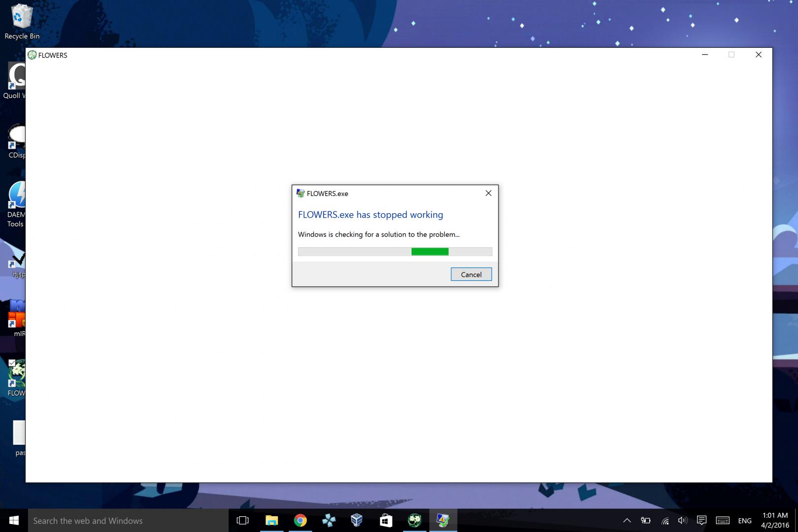Select the FLOWERS desktop shortcut
The image size is (798, 532).
tap(16, 378)
